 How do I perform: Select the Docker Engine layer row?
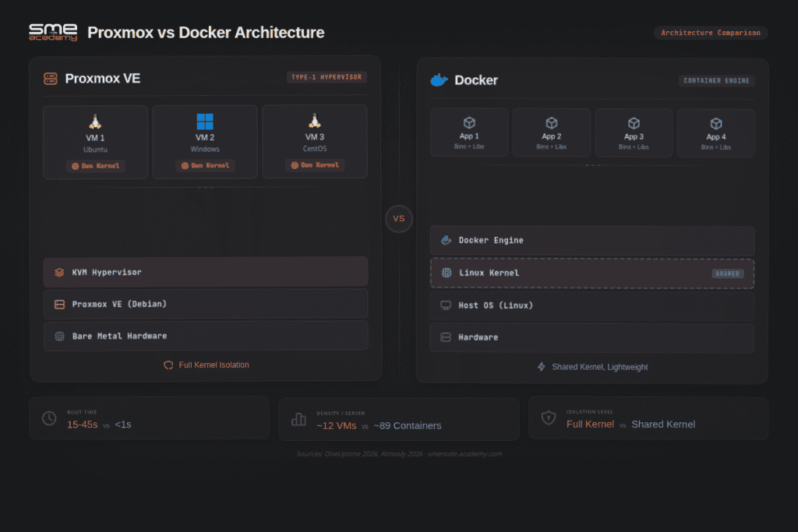[592, 240]
